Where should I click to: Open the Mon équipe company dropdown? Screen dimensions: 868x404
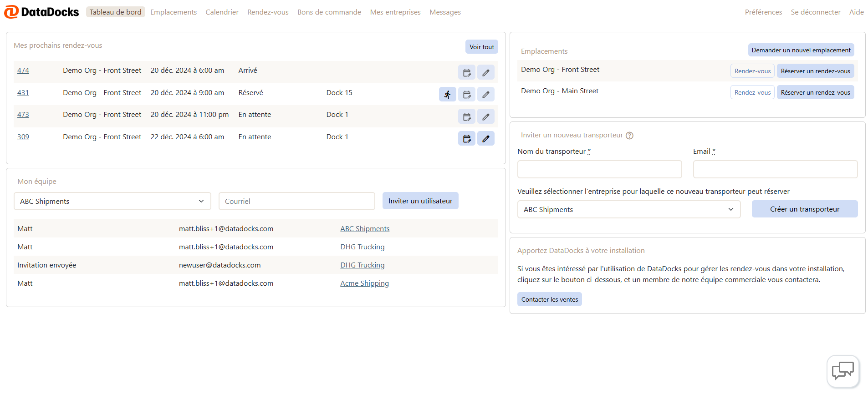pos(112,201)
